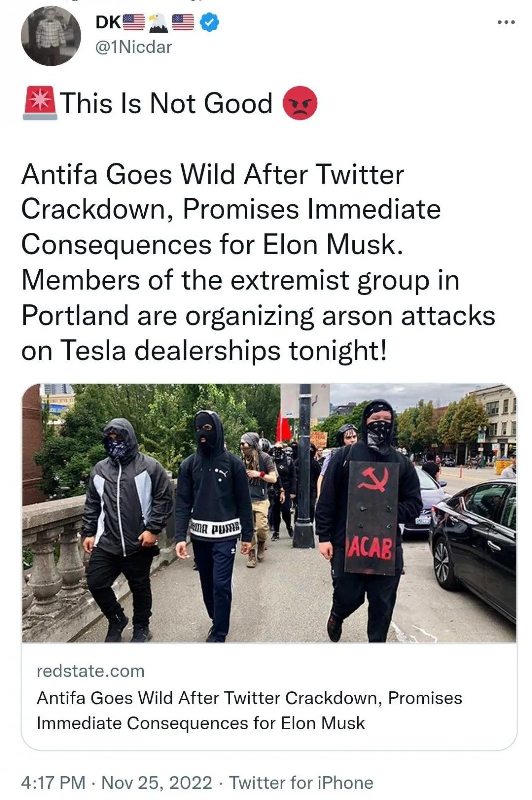This screenshot has height=800, width=532.
Task: Select the "This Is Not Good" text
Action: (167, 103)
